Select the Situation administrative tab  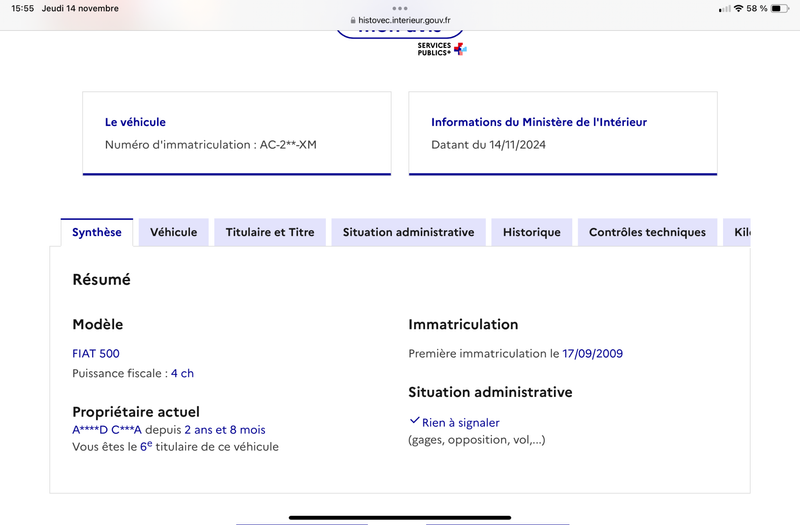(409, 233)
